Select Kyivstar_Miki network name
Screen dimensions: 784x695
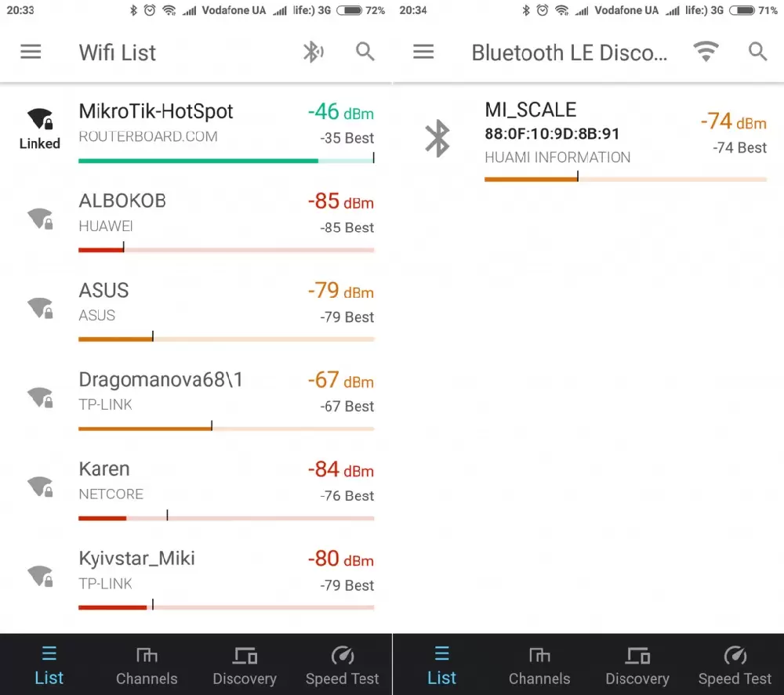pos(136,559)
